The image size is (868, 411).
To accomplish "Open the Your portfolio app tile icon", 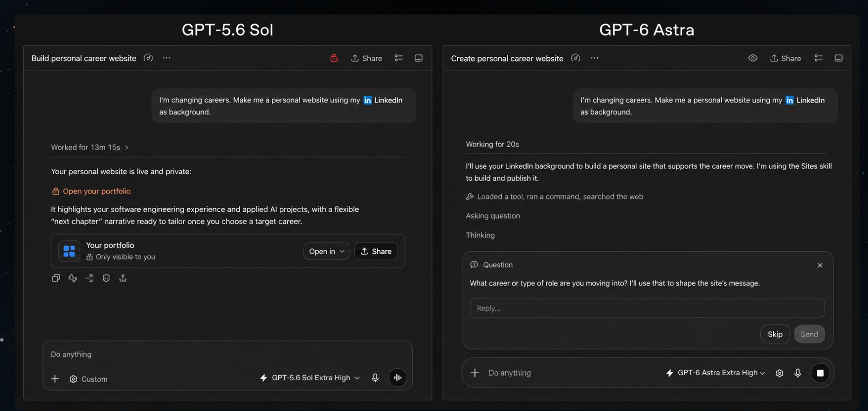I will point(69,251).
